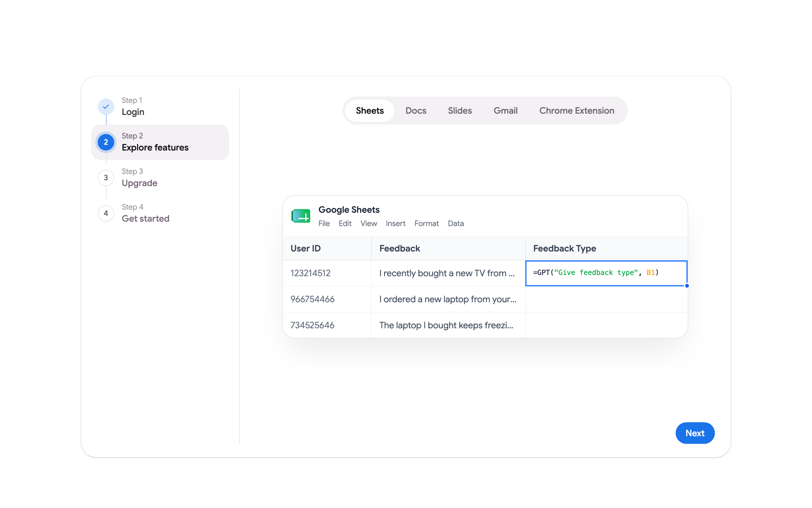Click the Google Sheets title text
The width and height of the screenshot is (812, 508).
click(349, 210)
